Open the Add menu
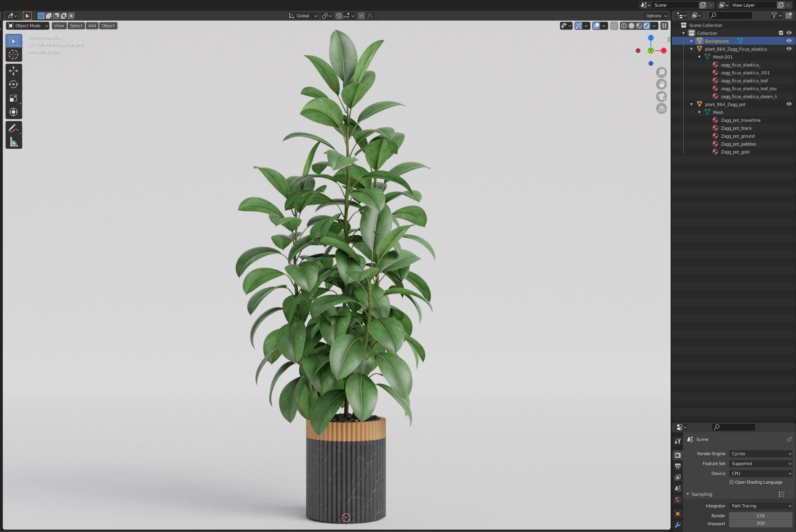796x532 pixels. [x=92, y=26]
